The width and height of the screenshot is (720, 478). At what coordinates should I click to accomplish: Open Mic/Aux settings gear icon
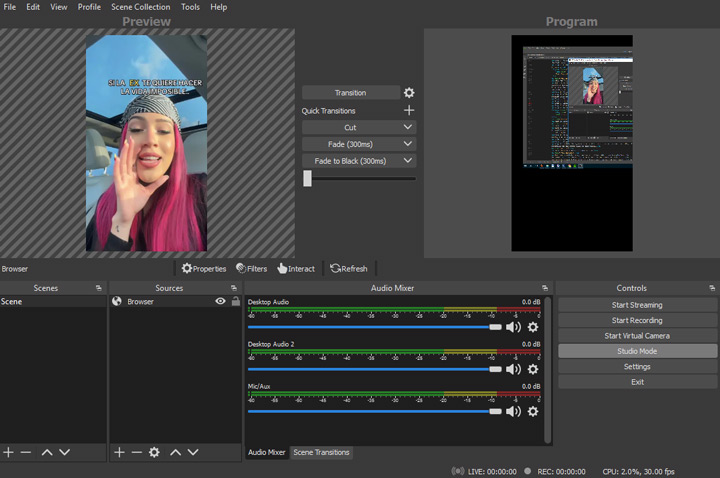(533, 411)
